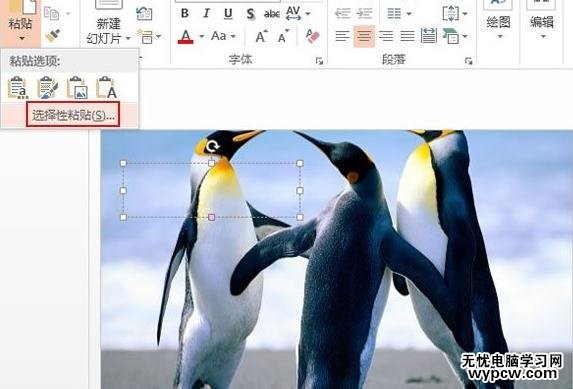Toggle Italic formatting
The width and height of the screenshot is (573, 389).
[x=206, y=14]
